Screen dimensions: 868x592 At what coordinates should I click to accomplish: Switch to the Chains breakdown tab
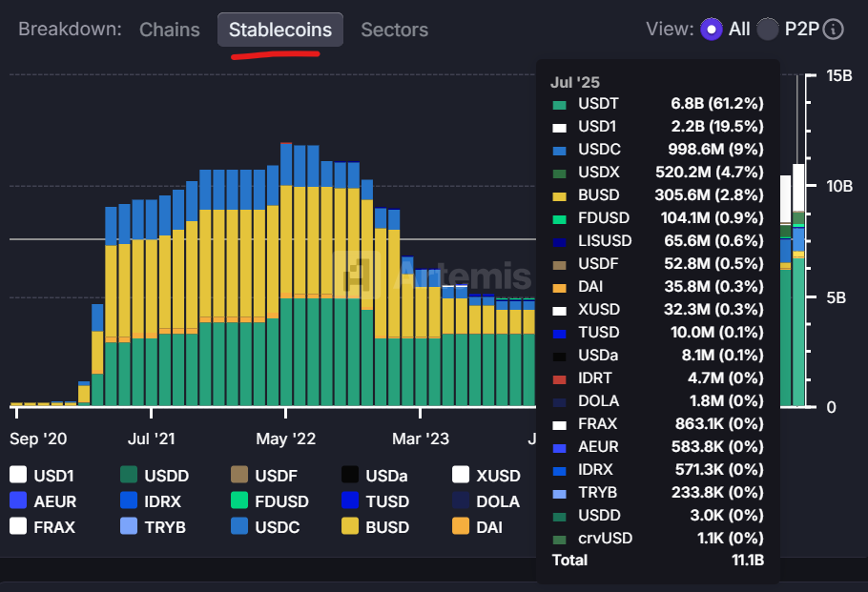point(170,30)
